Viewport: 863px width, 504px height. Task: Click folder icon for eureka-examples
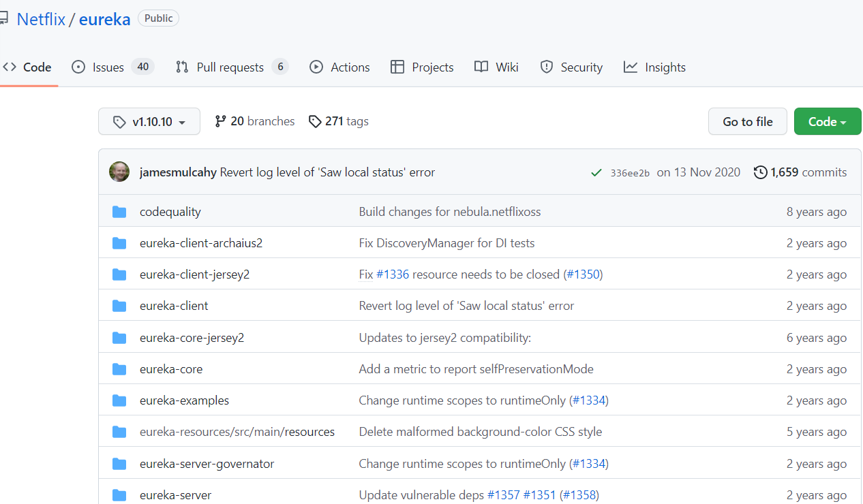[119, 400]
